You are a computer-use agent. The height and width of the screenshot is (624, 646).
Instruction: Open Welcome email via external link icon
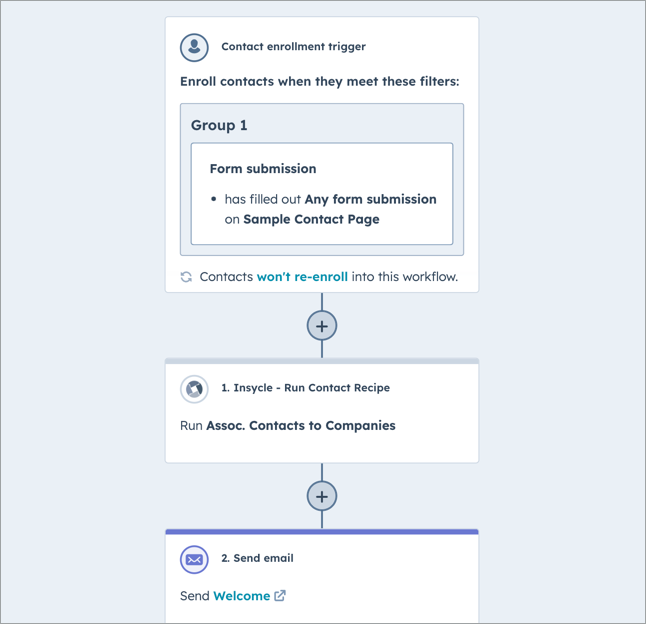(280, 596)
